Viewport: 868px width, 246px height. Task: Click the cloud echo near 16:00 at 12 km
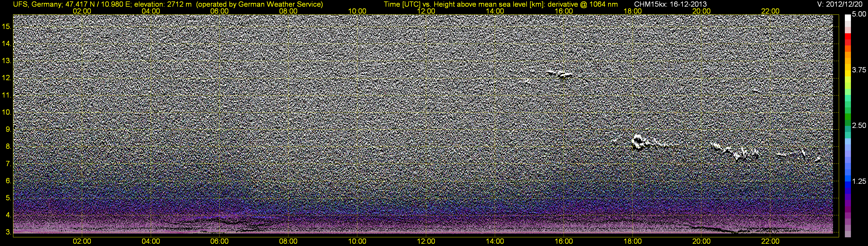[x=560, y=74]
